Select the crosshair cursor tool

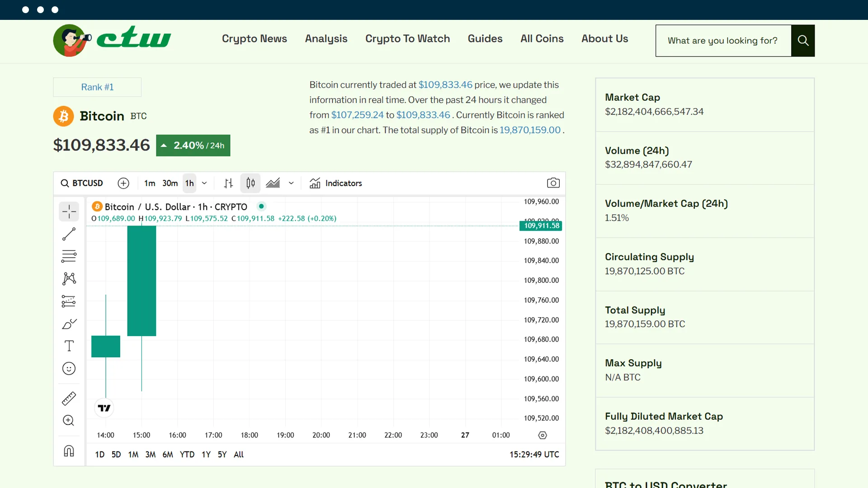pos(69,211)
